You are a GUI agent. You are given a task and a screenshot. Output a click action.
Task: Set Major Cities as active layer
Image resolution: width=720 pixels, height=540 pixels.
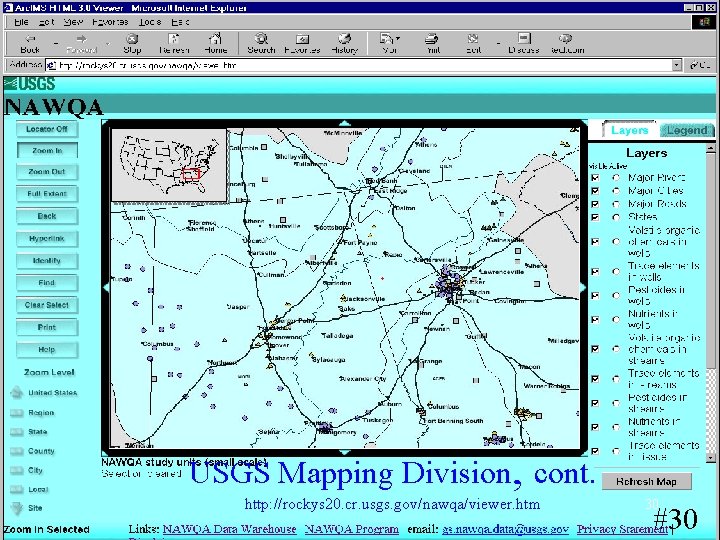tap(616, 191)
